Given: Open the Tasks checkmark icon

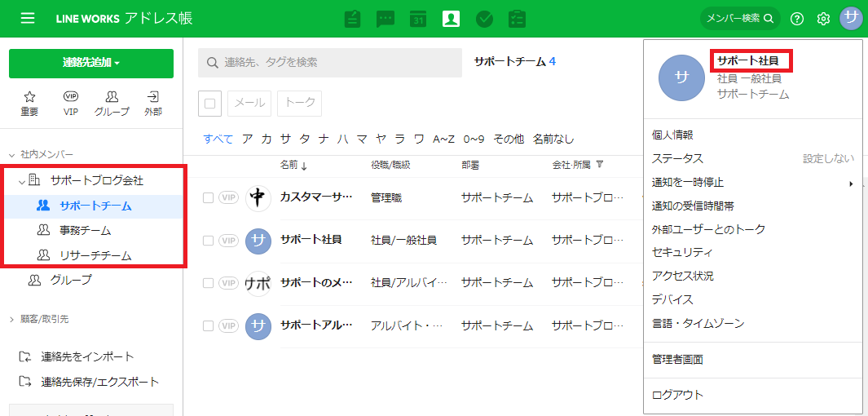Looking at the screenshot, I should pyautogui.click(x=484, y=19).
